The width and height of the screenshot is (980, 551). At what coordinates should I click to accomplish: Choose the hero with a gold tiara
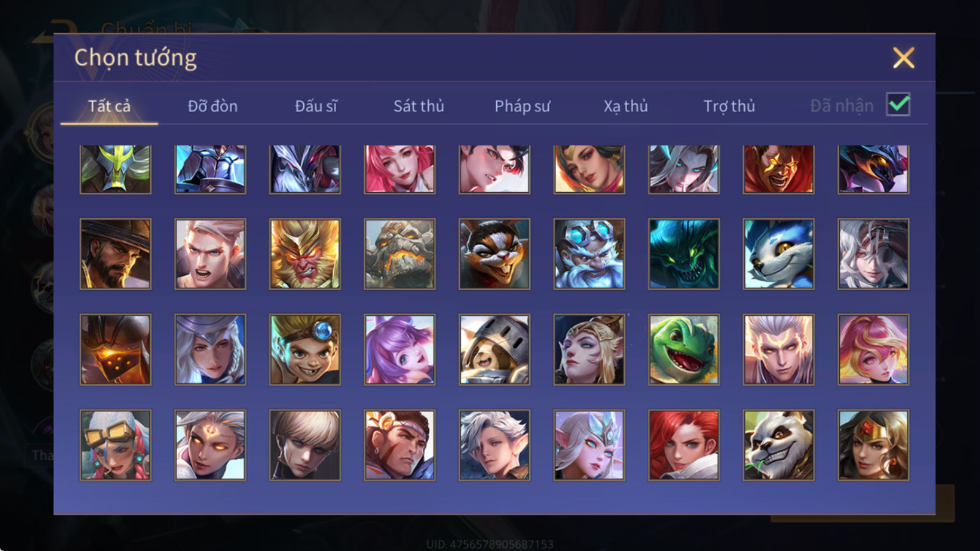[873, 445]
